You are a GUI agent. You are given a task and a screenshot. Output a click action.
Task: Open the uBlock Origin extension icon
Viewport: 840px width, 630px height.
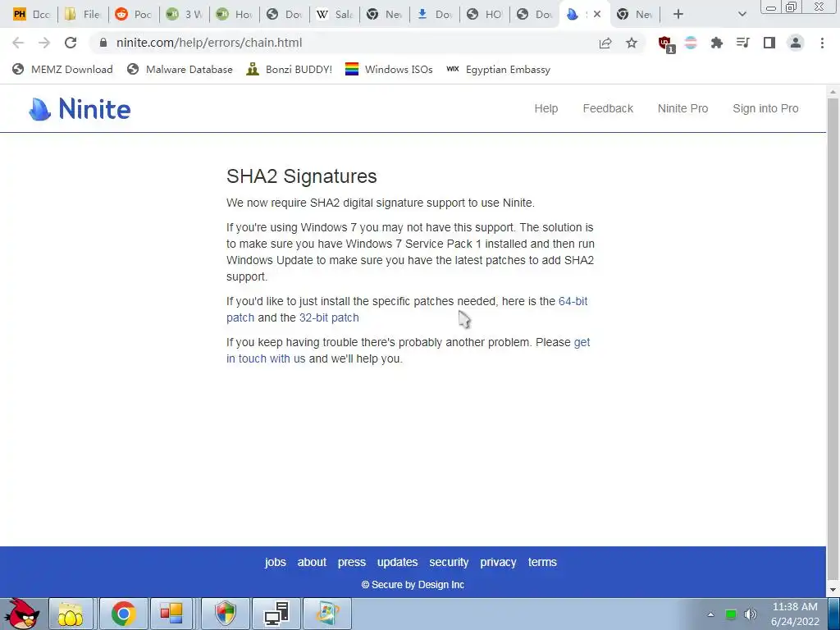click(x=665, y=43)
